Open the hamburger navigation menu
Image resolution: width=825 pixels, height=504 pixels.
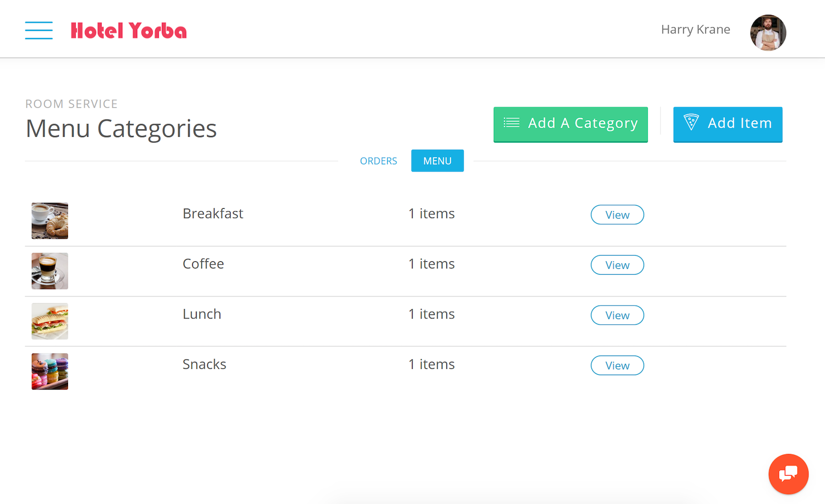[39, 30]
